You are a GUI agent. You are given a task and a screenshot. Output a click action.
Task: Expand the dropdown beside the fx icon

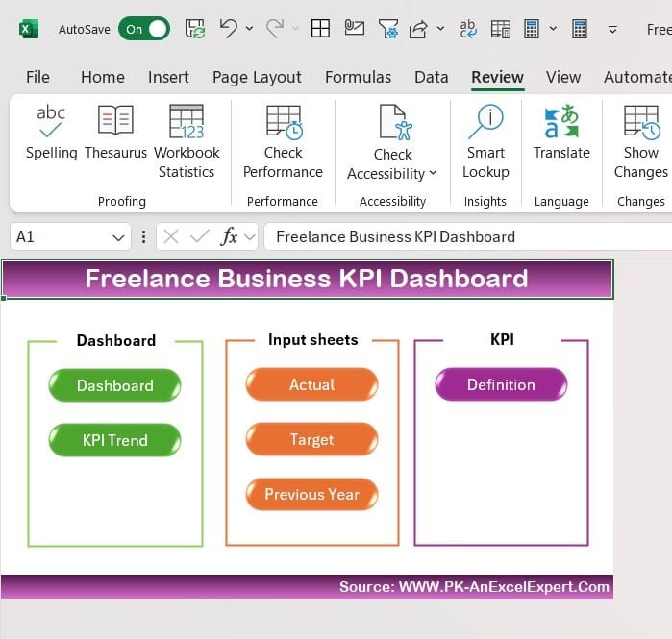click(x=249, y=236)
